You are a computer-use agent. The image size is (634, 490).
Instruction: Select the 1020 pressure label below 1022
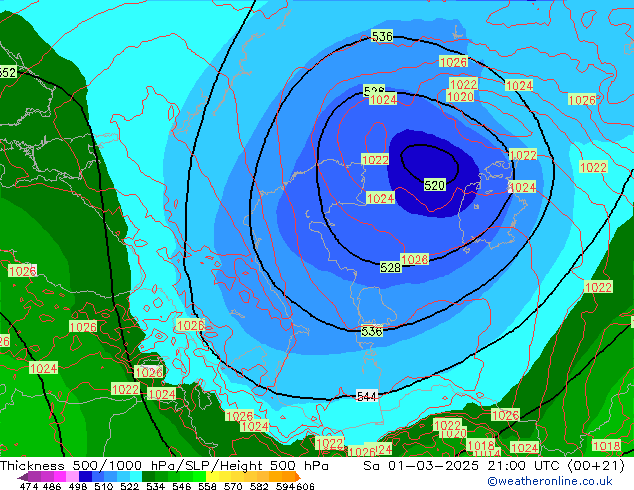pos(460,97)
